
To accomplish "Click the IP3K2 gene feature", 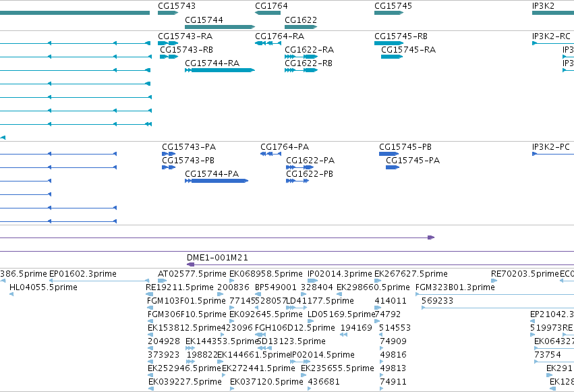I will click(553, 13).
